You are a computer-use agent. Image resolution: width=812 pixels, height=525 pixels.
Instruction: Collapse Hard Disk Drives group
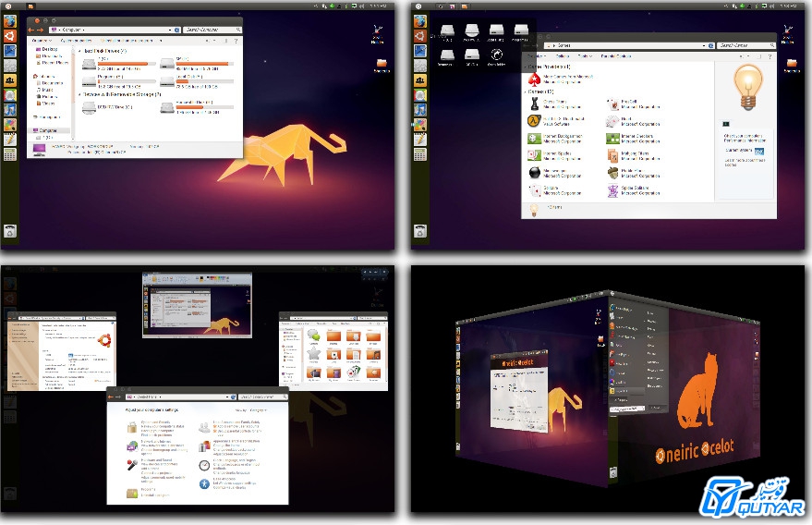(x=79, y=52)
